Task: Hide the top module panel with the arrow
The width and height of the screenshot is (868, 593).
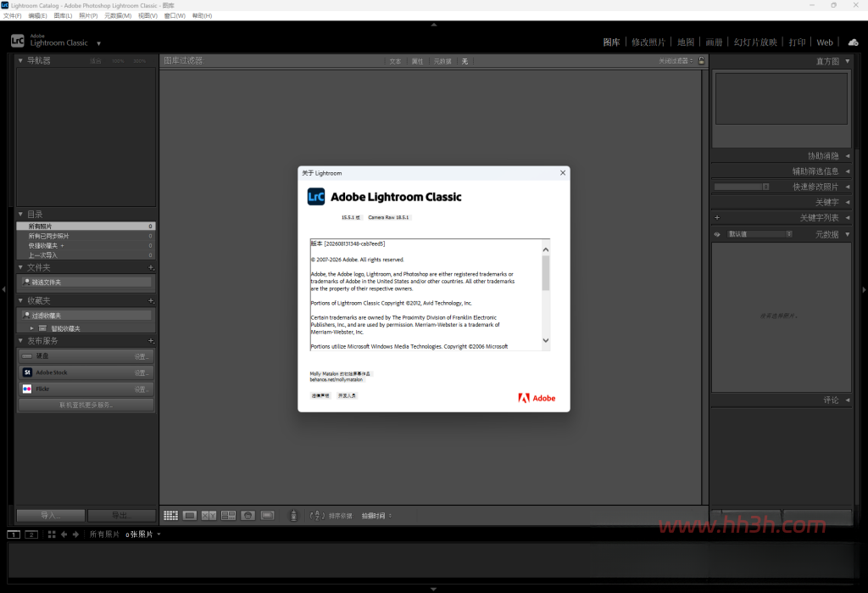Action: click(434, 25)
